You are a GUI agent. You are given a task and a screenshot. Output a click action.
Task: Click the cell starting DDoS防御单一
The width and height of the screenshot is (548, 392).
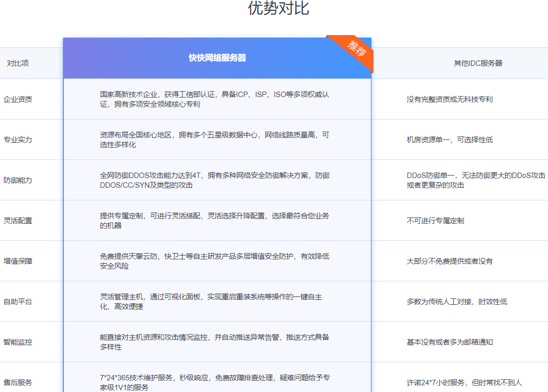tap(476, 180)
